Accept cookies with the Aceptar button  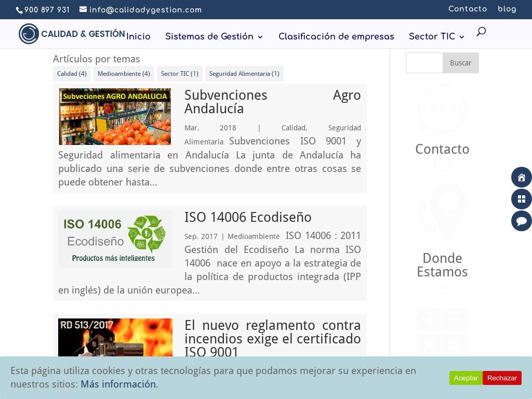pyautogui.click(x=465, y=378)
